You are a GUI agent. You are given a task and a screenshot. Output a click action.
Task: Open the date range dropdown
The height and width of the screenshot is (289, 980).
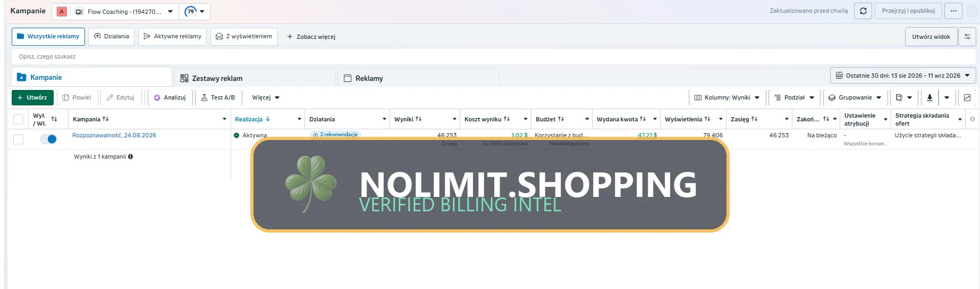coord(903,76)
